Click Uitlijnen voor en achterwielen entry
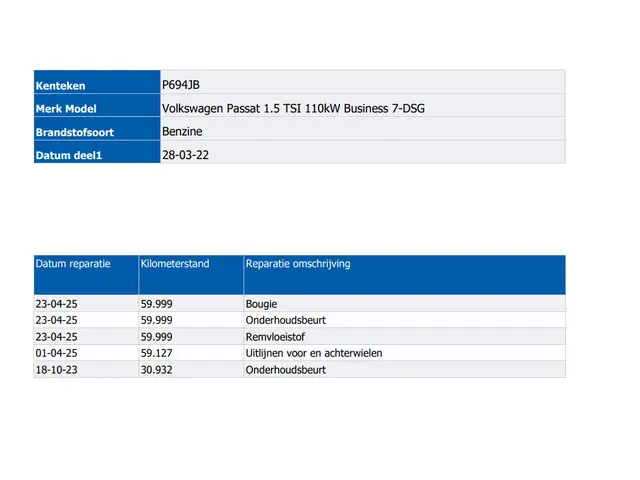Viewport: 640px width, 480px height. tap(313, 353)
